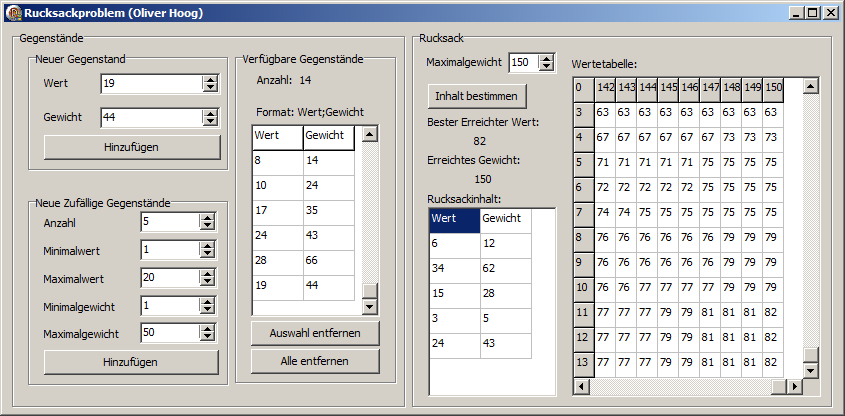This screenshot has height=416, width=845.
Task: Increase Maximalgewicht of Rucksack spinner
Action: (x=545, y=58)
